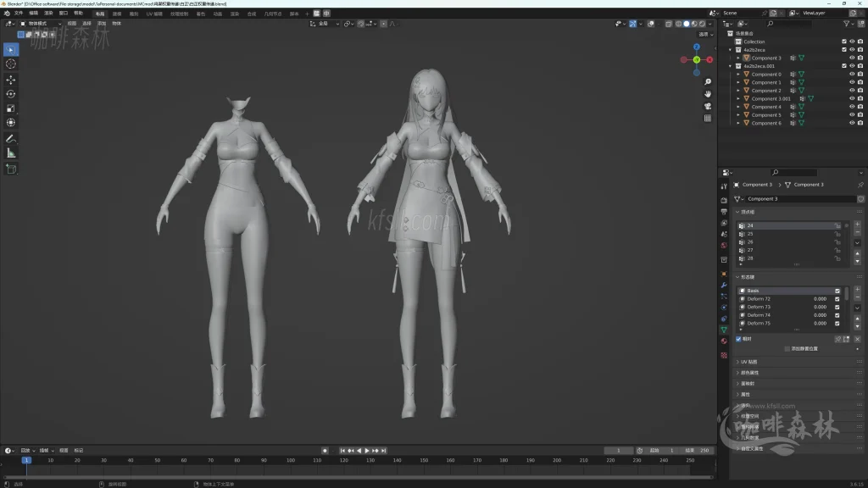
Task: Select the Add Cube tool
Action: 10,169
